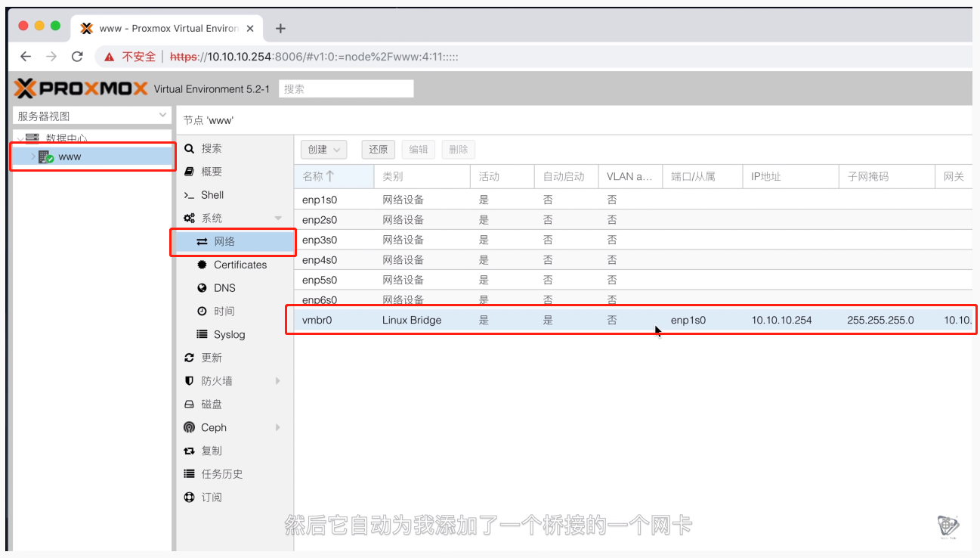Click the browser address bar URL
Viewport: 980px width, 558px height.
[x=314, y=57]
